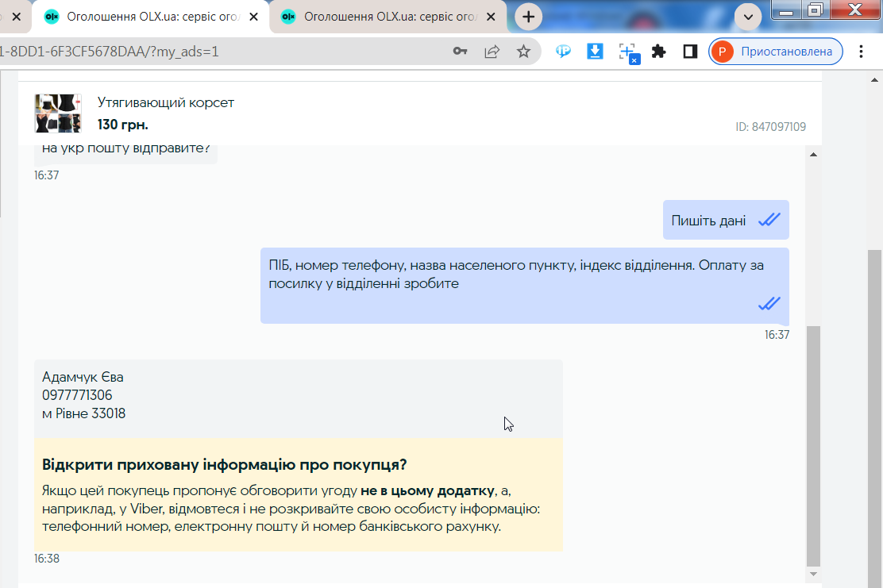Viewport: 883px width, 588px height.
Task: Toggle the browser side panel icon
Action: coord(690,52)
